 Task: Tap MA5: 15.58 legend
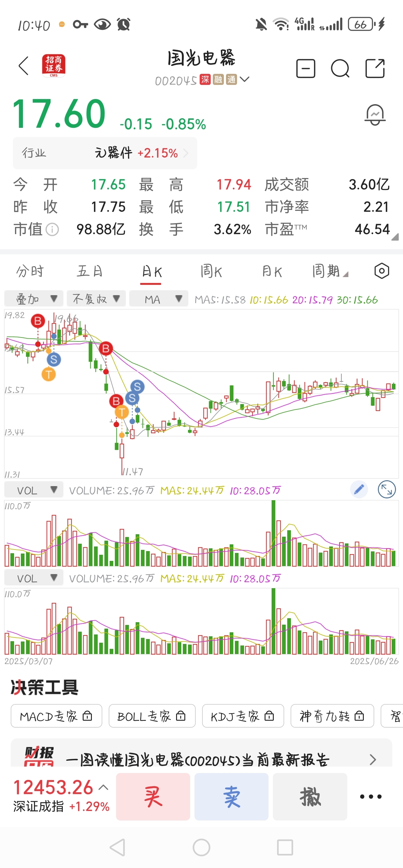point(220,299)
